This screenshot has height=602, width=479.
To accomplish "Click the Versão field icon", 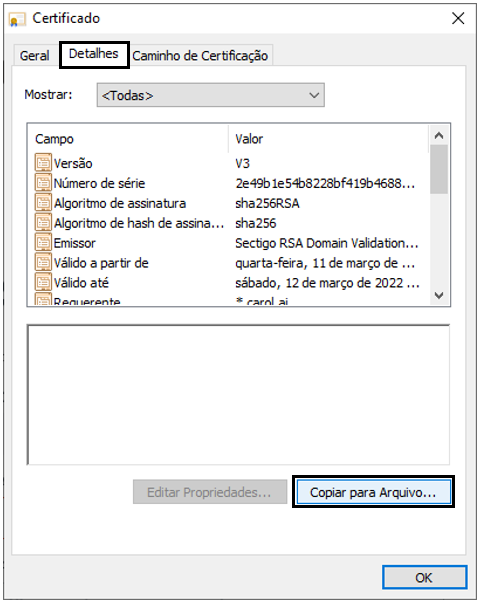I will [43, 162].
